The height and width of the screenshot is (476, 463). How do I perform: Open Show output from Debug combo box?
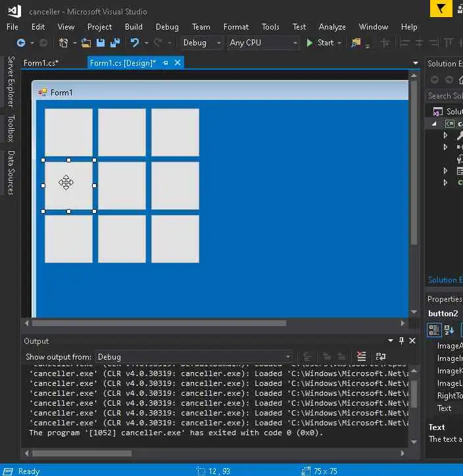[194, 357]
